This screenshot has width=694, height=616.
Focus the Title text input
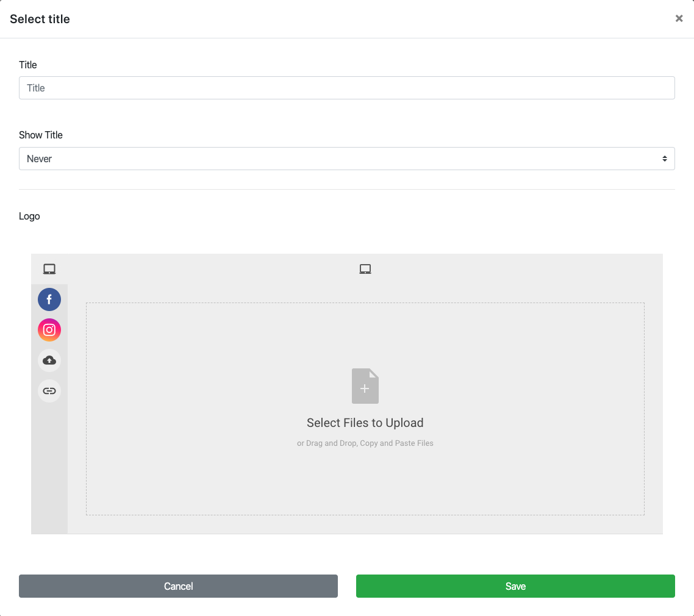click(346, 88)
